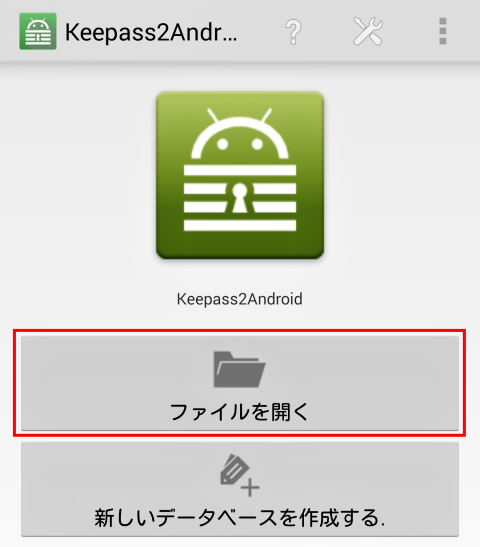Open help via the question mark icon
The height and width of the screenshot is (547, 480).
pos(293,32)
